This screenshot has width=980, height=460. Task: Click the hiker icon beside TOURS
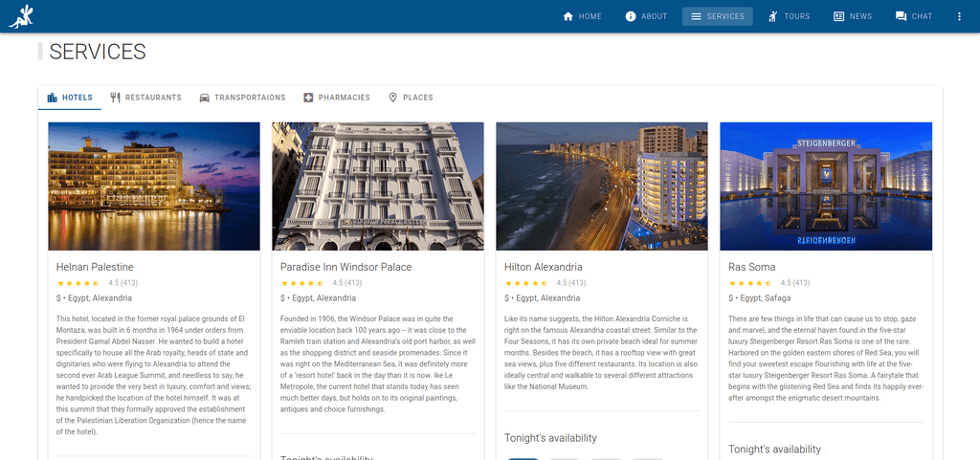coord(773,16)
